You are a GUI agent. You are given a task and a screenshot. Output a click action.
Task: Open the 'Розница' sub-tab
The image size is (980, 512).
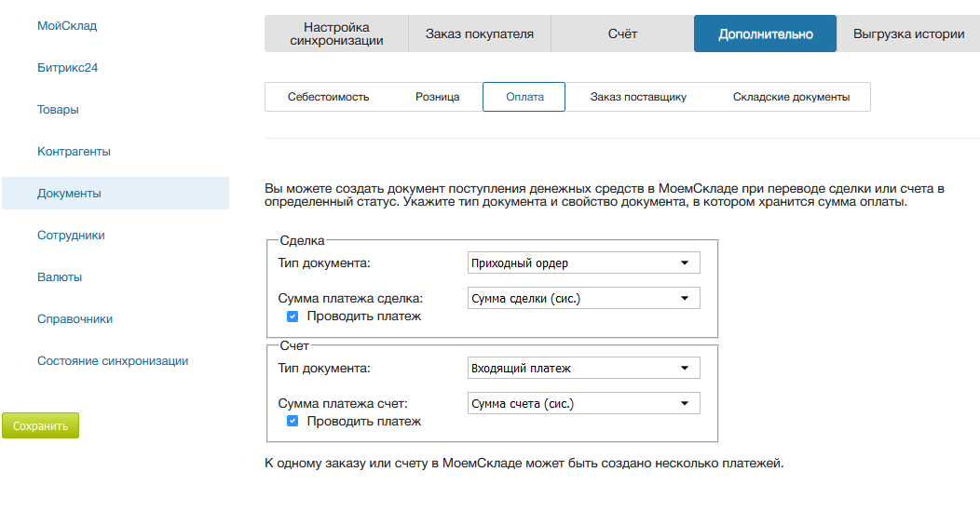point(437,97)
